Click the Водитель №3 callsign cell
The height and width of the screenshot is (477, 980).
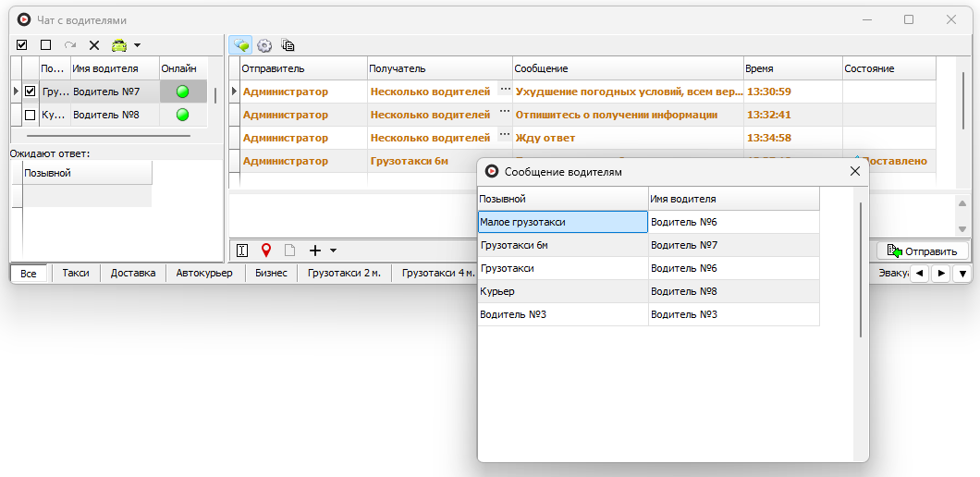coord(562,314)
